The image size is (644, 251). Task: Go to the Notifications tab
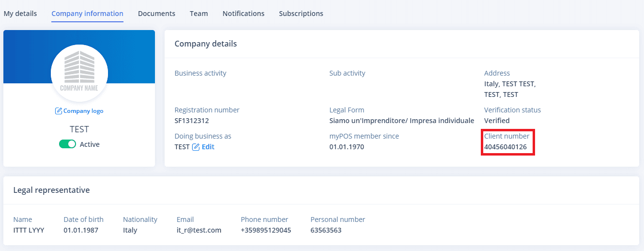(244, 14)
